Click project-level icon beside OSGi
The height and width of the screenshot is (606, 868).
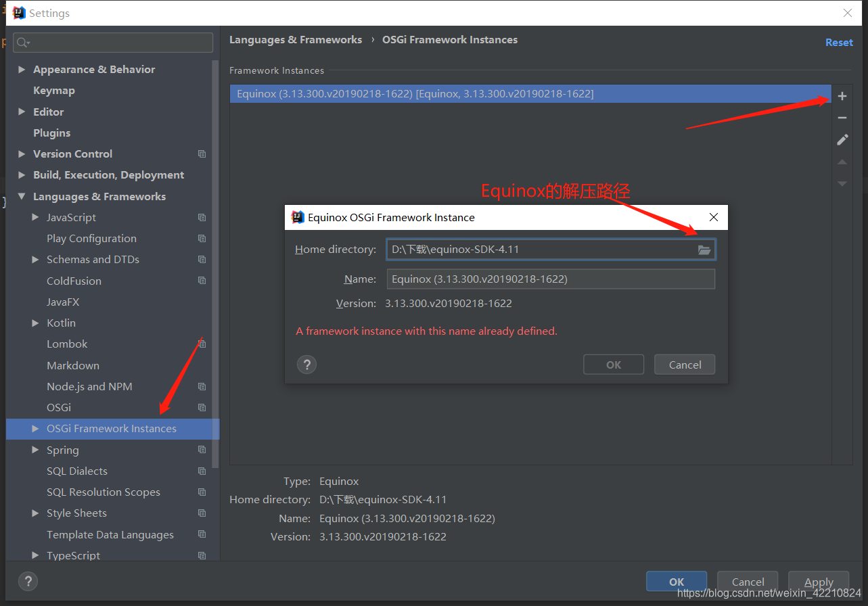point(202,408)
